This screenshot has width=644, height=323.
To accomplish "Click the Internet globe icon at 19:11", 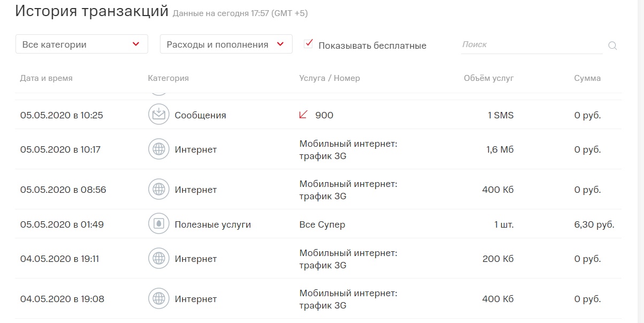I will coord(158,259).
